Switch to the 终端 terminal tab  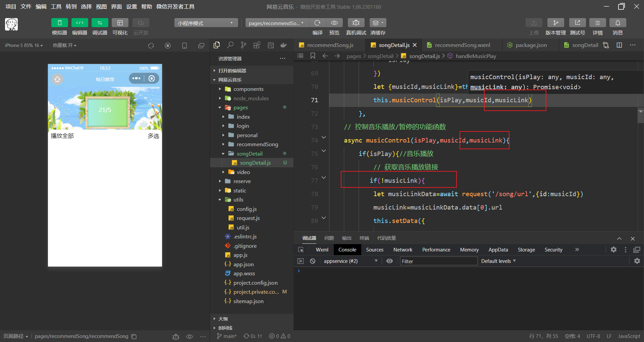point(364,238)
